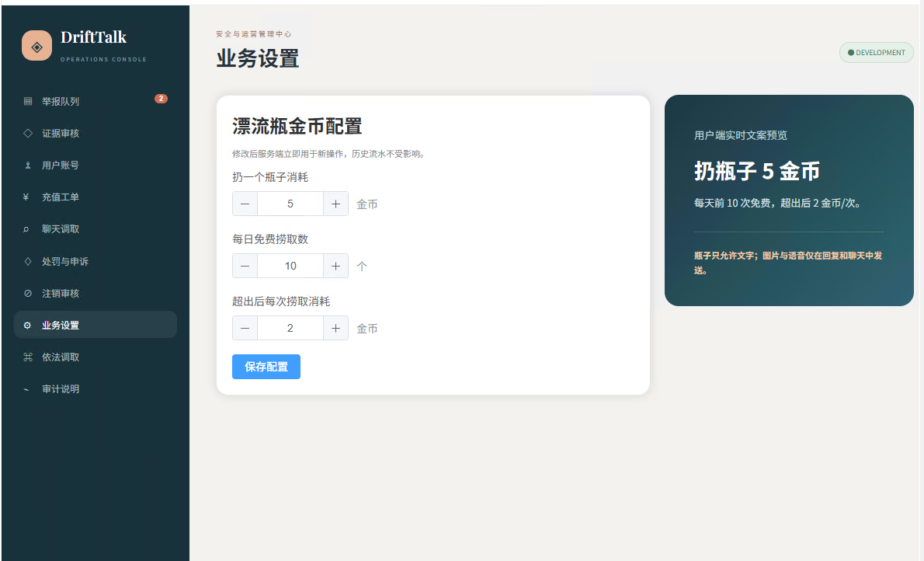
Task: Increase 每日免费捞取数 value
Action: pyautogui.click(x=336, y=266)
